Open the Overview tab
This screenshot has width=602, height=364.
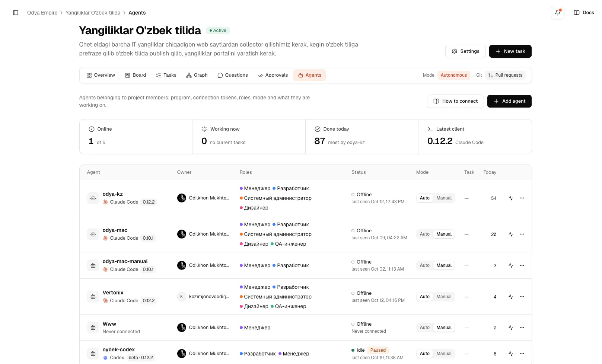tap(101, 75)
